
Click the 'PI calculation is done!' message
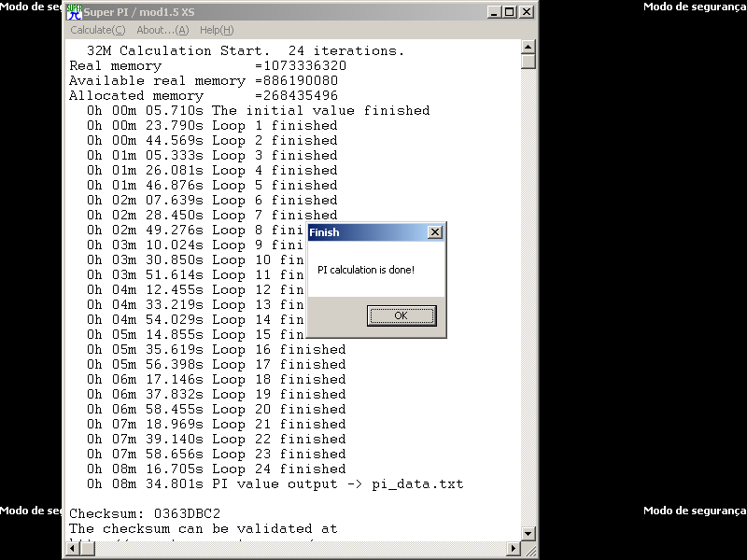coord(366,270)
